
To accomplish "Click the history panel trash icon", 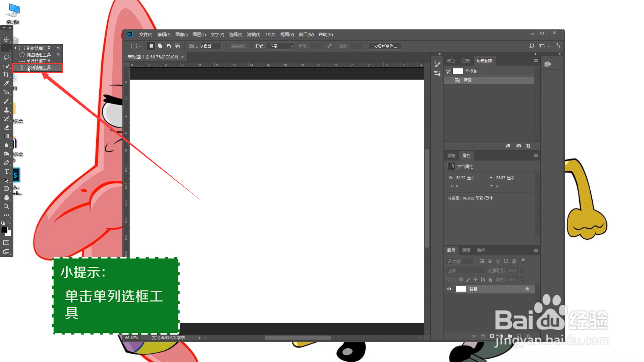I will (x=528, y=146).
